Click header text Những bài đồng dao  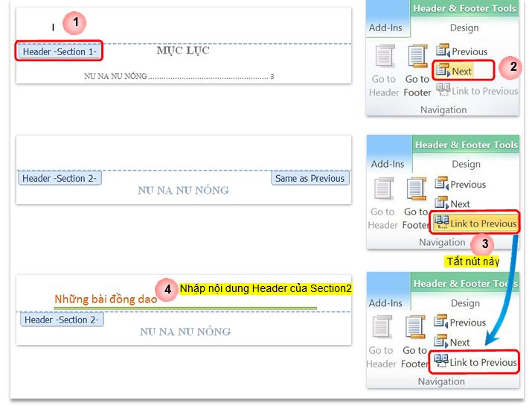point(105,299)
